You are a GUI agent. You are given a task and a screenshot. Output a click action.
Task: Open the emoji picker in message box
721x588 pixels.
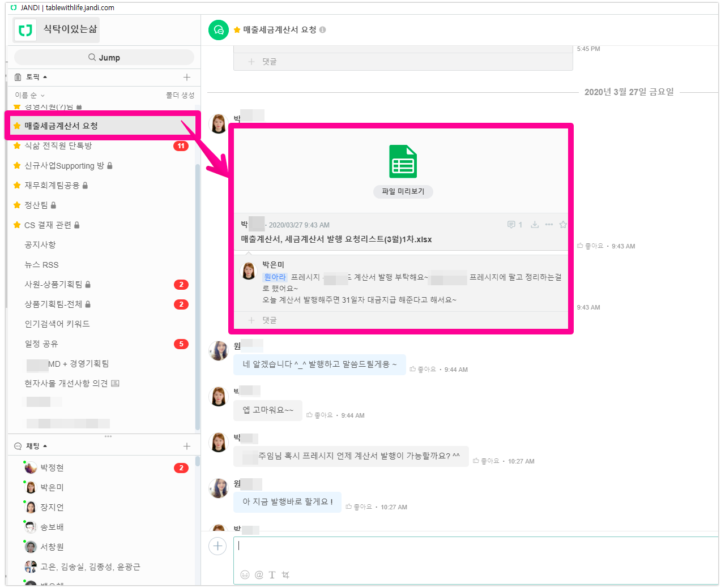pyautogui.click(x=245, y=574)
